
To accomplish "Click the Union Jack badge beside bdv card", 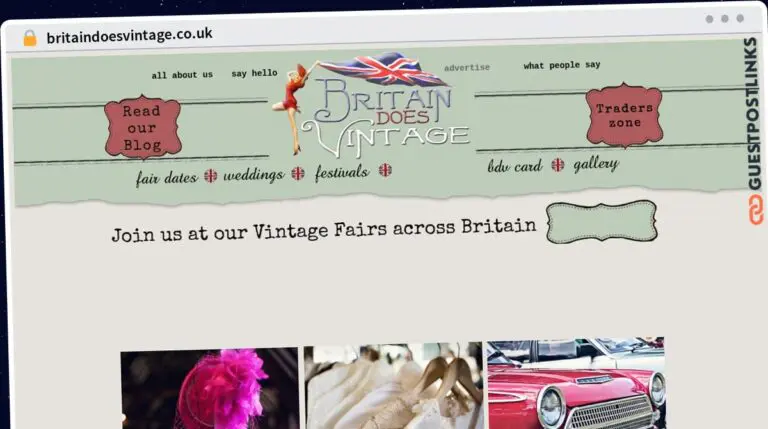I will pos(558,165).
